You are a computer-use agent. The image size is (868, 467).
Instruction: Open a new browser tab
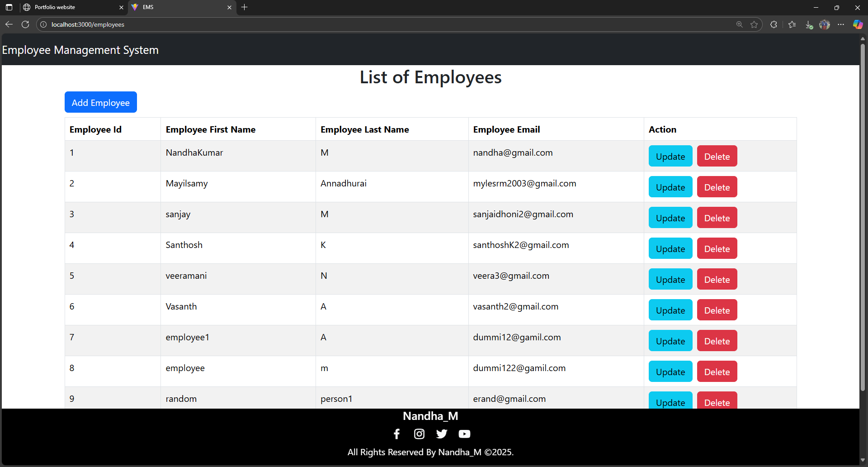coord(245,7)
